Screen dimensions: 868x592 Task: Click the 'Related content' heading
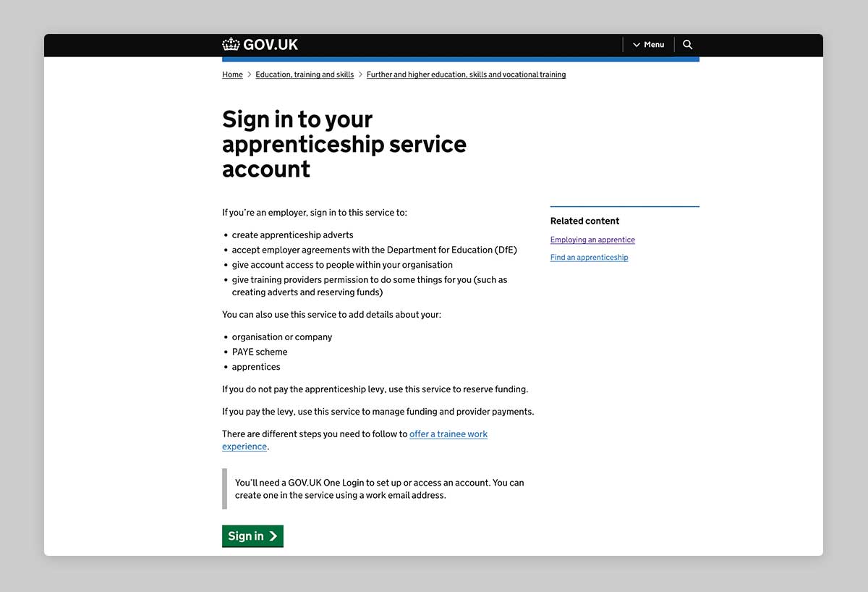(584, 221)
